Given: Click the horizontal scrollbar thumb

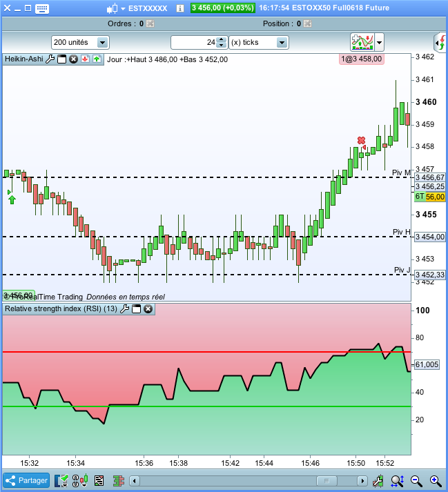Looking at the screenshot, I should (327, 481).
